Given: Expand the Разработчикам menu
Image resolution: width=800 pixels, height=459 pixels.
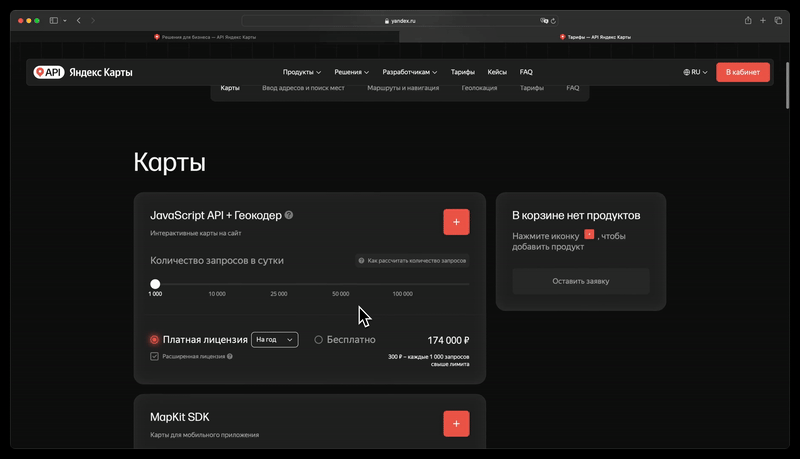Looking at the screenshot, I should coord(410,72).
